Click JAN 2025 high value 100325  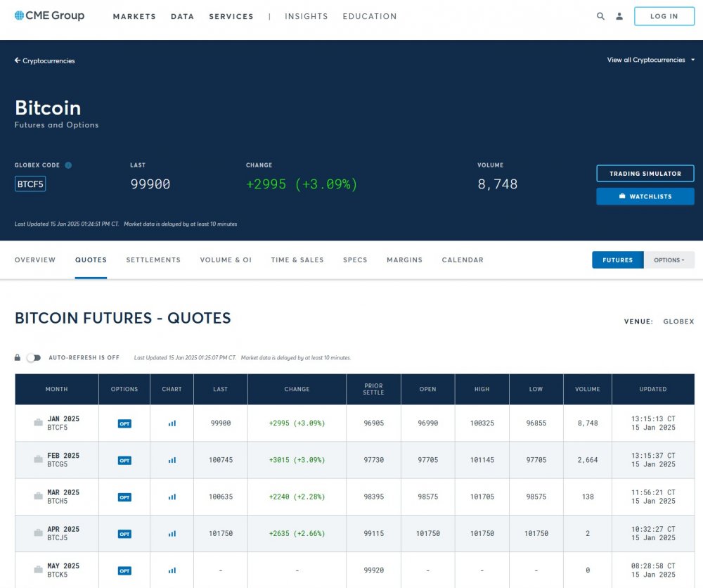tap(482, 423)
